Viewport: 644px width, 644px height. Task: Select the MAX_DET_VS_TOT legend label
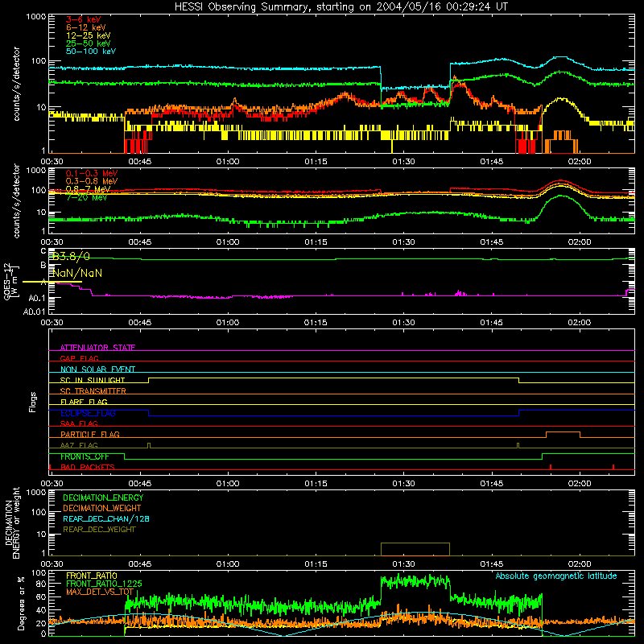(x=100, y=592)
